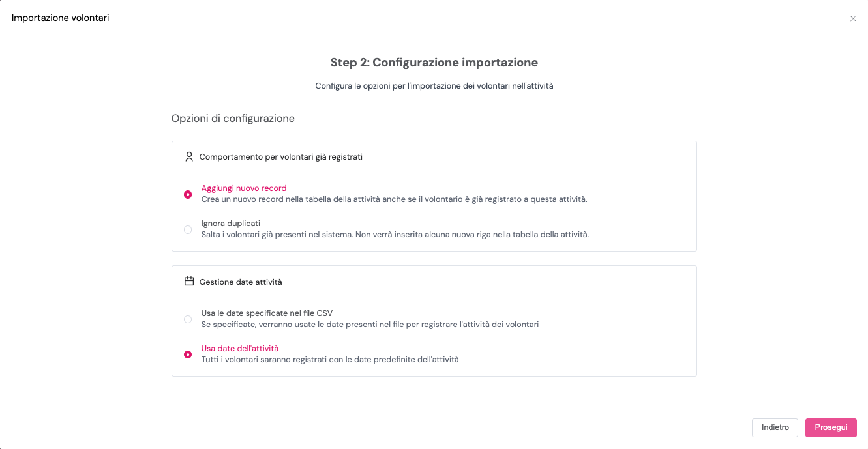Select the Aggiungi nuovo record radio button
The height and width of the screenshot is (449, 868).
tap(188, 194)
